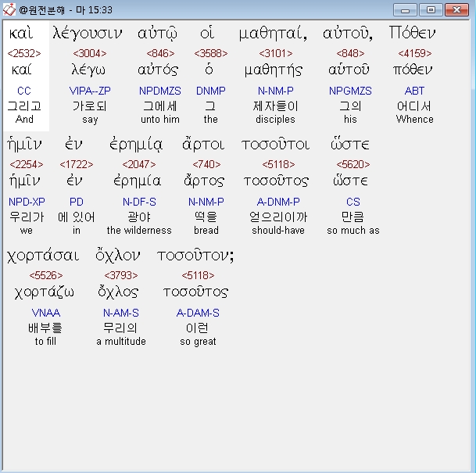476x473 pixels.
Task: Click Strong's number <2254>
Action: (27, 164)
